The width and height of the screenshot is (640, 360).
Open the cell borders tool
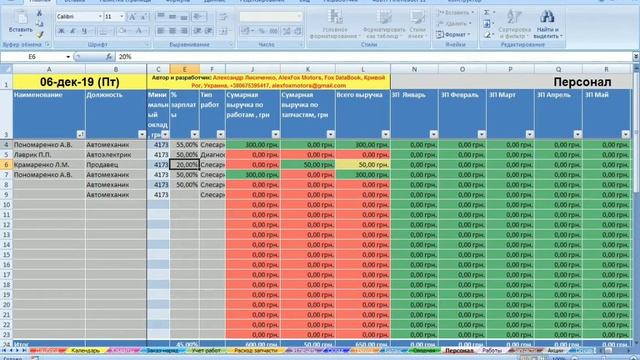(x=104, y=31)
